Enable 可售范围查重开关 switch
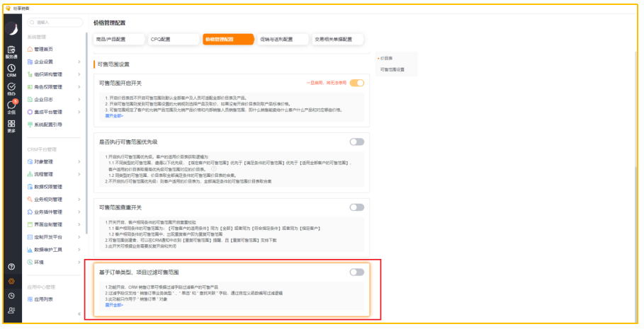This screenshot has width=644, height=329. click(357, 207)
